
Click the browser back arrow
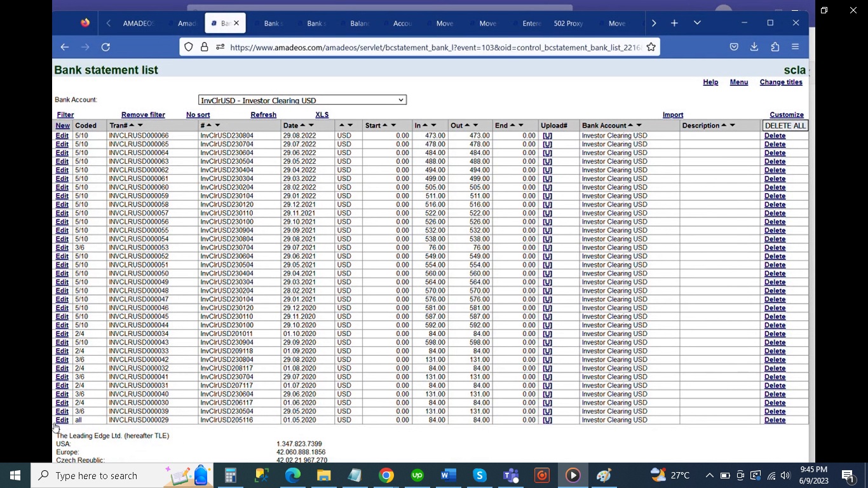pos(65,47)
